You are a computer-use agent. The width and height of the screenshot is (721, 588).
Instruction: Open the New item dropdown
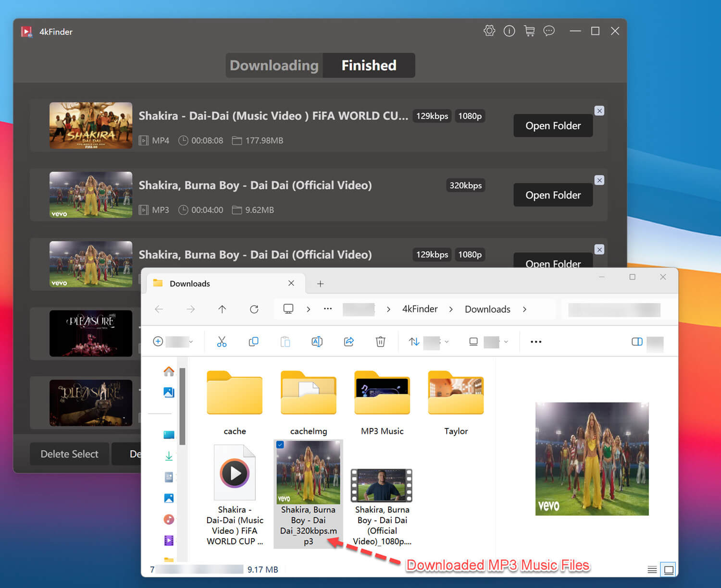click(173, 342)
